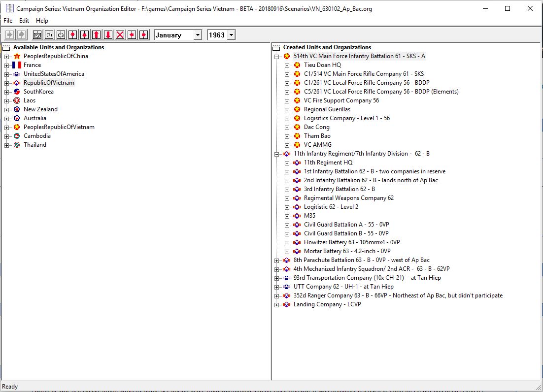Click the red right-arrow toolbar icon
Image resolution: width=543 pixels, height=392 pixels.
(143, 35)
